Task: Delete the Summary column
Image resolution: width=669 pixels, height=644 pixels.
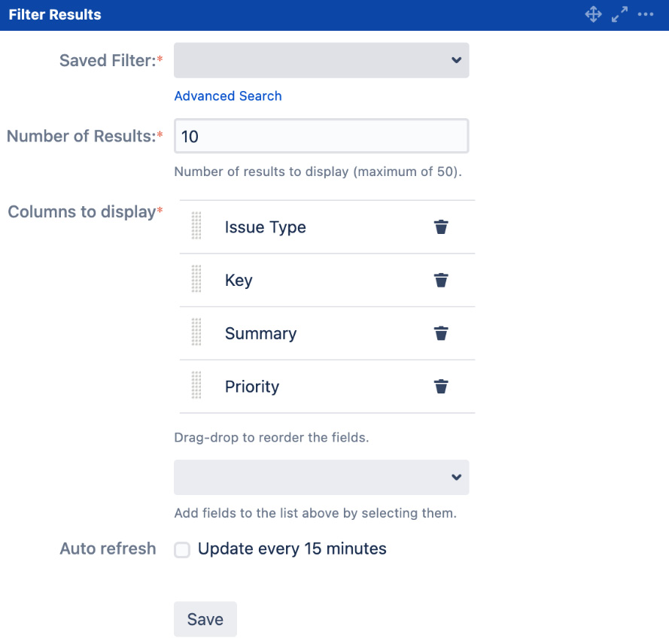Action: click(x=441, y=333)
